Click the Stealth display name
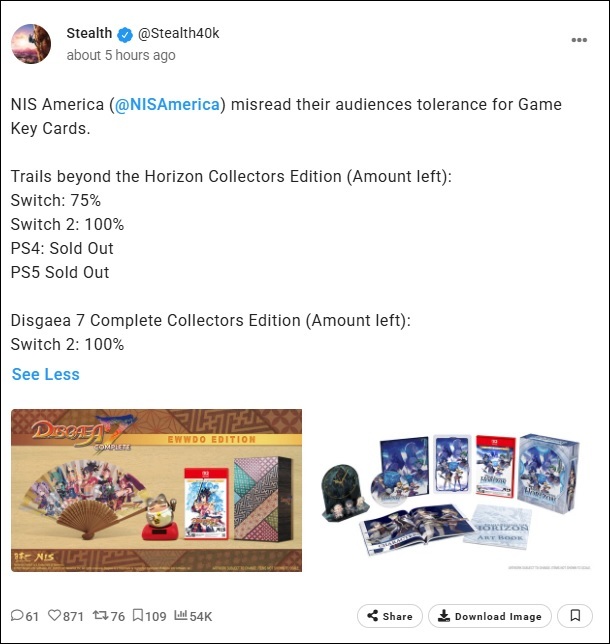The width and height of the screenshot is (610, 644). pos(89,33)
